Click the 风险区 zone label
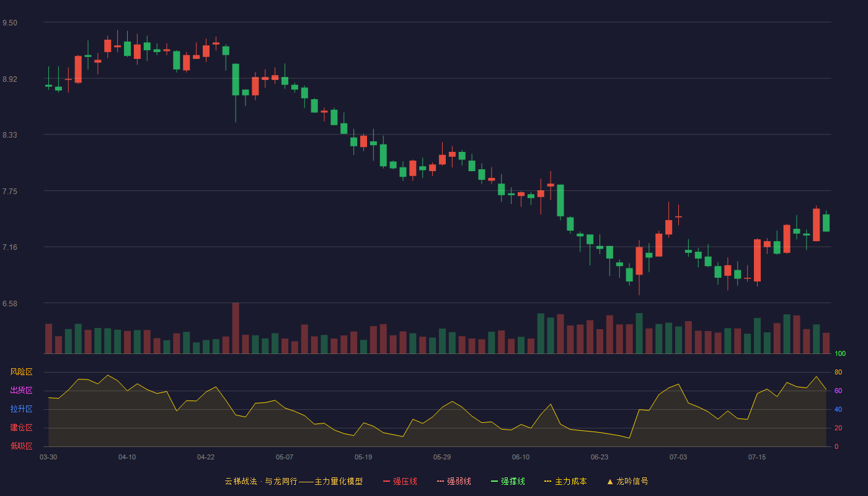This screenshot has width=868, height=496. tap(21, 372)
